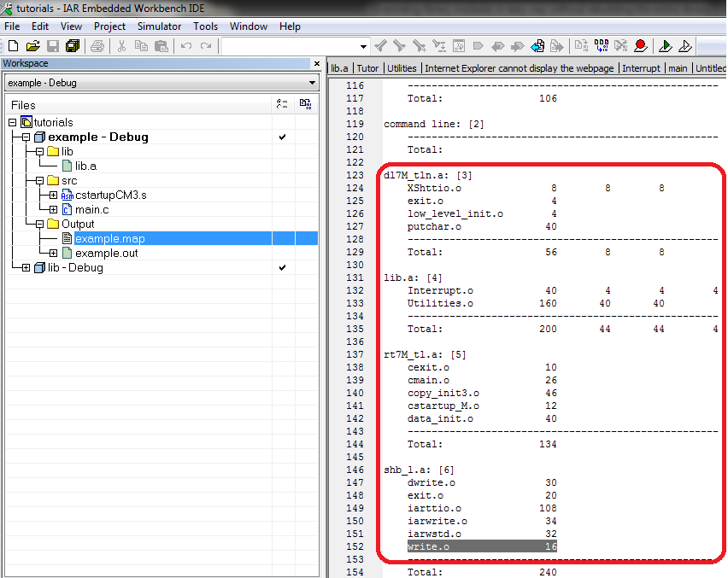Open the Edit menu

tap(40, 26)
